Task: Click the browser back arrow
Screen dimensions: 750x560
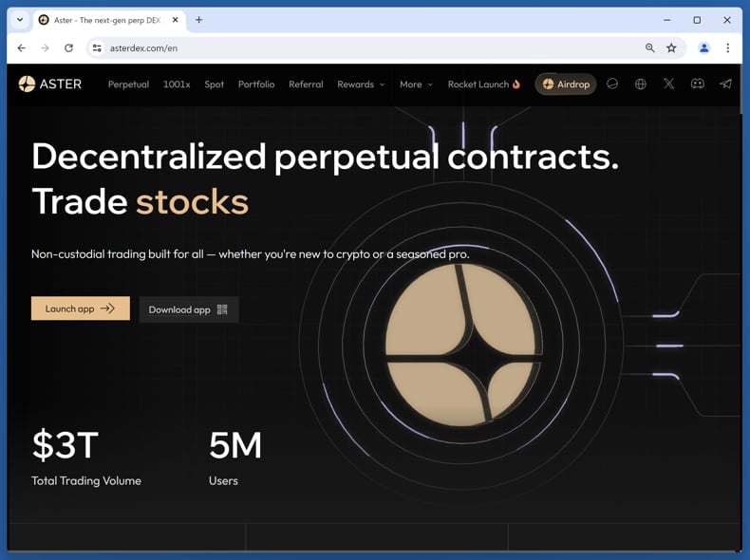Action: point(22,47)
